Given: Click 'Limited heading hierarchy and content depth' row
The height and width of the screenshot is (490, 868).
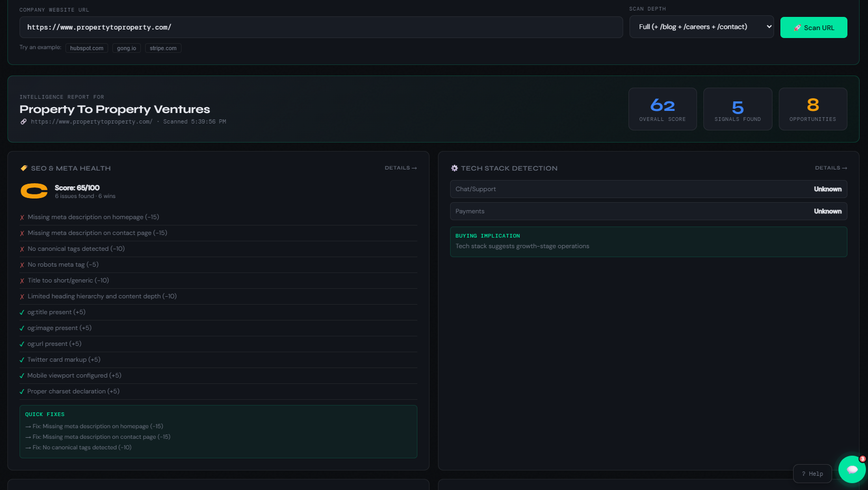Looking at the screenshot, I should (218, 296).
